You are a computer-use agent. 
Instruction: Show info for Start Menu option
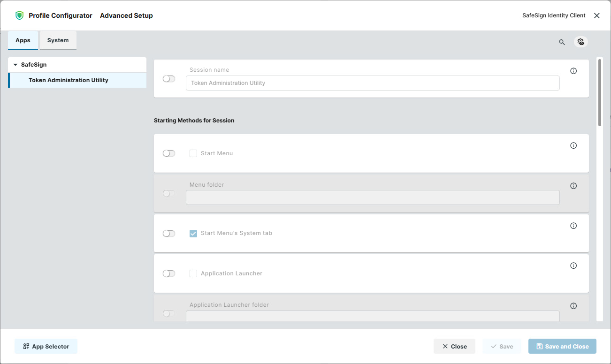point(573,145)
